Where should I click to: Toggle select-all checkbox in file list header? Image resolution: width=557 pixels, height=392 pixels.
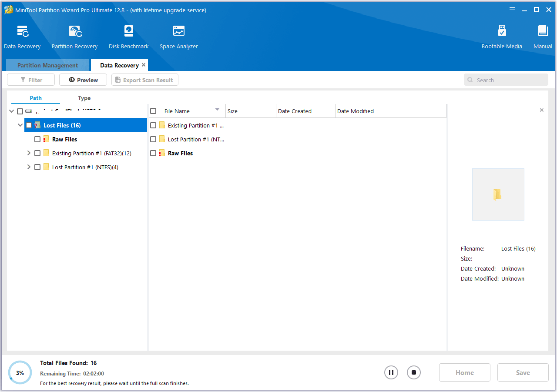(x=153, y=111)
